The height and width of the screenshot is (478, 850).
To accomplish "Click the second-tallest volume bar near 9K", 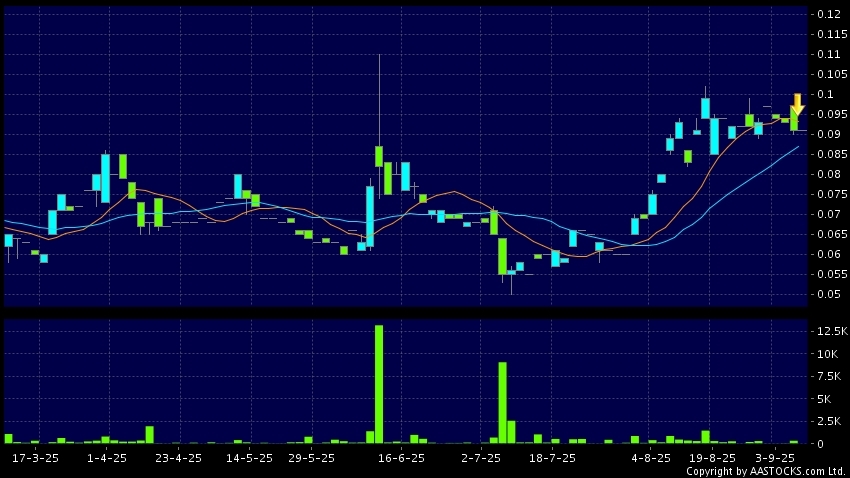I will (x=503, y=403).
